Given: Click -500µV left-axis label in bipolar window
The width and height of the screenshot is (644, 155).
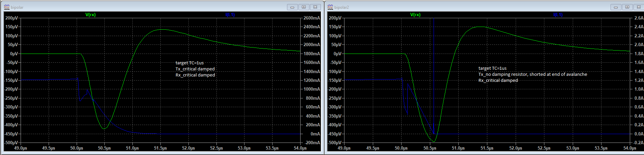Looking at the screenshot, I should (x=11, y=143).
